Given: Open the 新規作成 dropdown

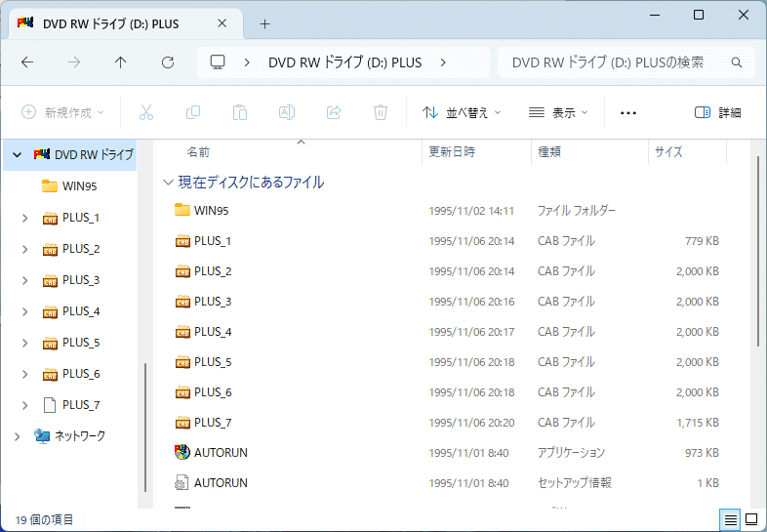Looking at the screenshot, I should [x=62, y=112].
